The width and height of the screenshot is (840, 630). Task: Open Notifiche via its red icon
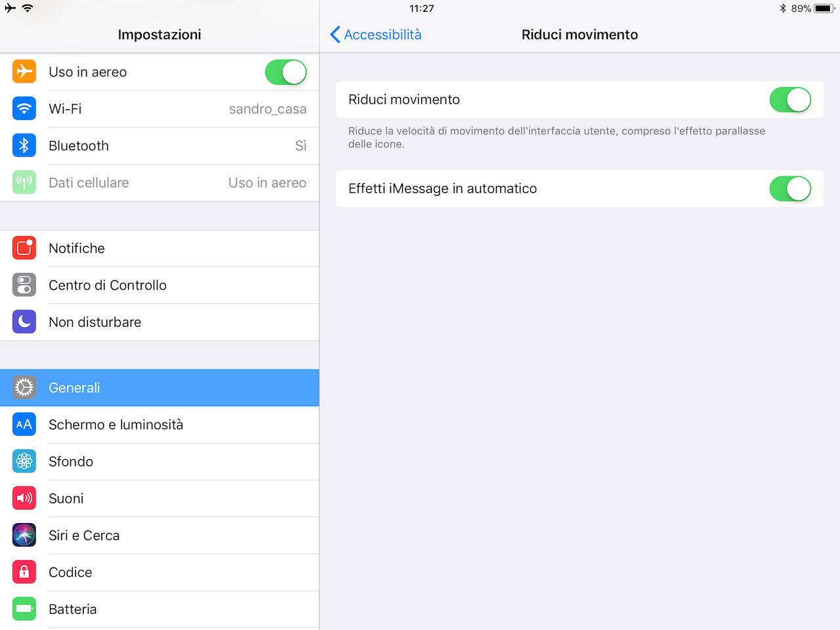point(24,248)
